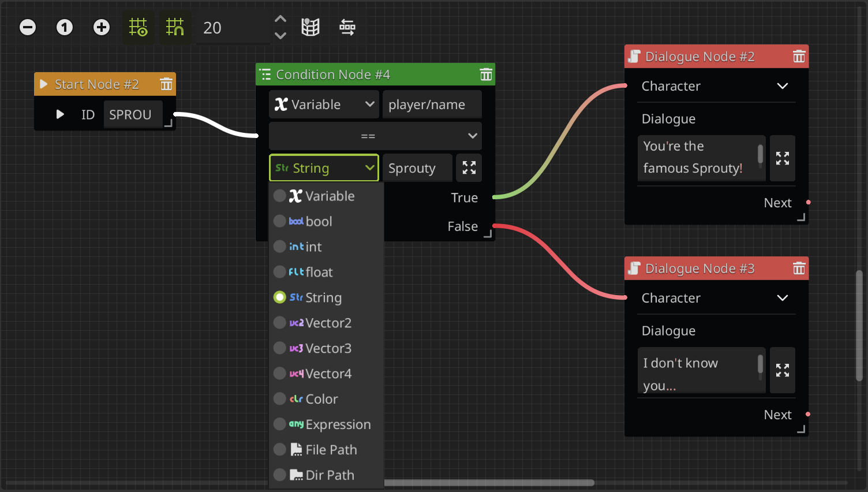Toggle the grid visibility icon
Viewport: 868px width, 492px height.
tap(139, 27)
